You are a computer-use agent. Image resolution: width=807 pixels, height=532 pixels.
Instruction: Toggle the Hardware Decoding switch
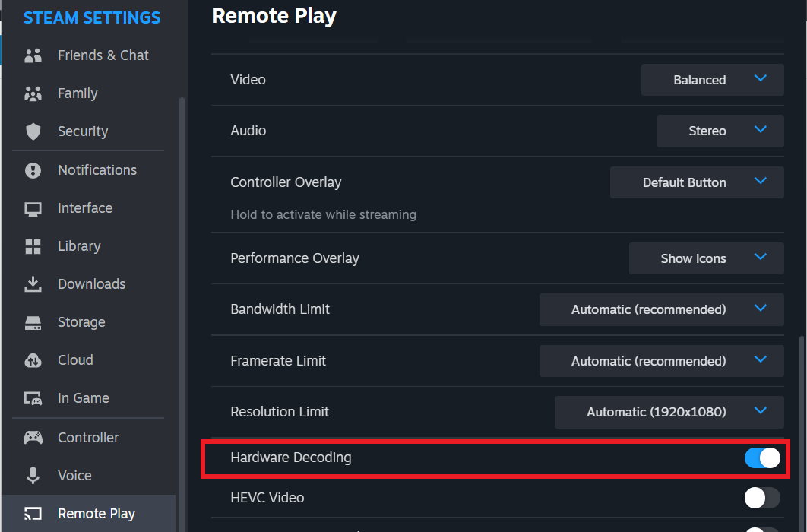tap(761, 458)
